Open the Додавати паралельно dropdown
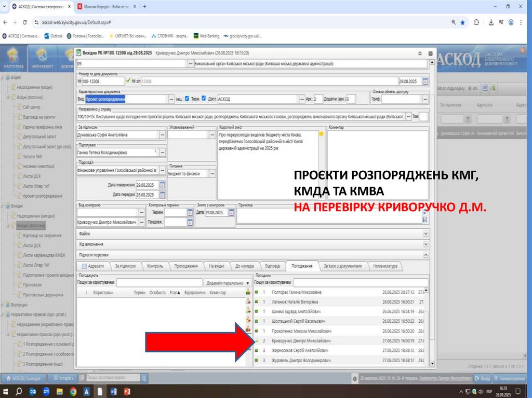 click(228, 283)
